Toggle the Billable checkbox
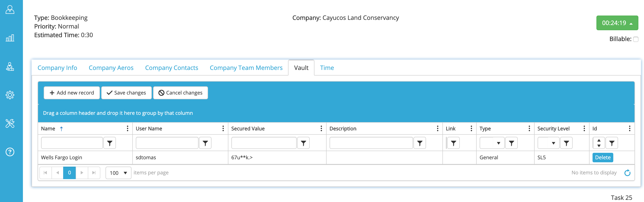Image resolution: width=644 pixels, height=202 pixels. click(x=636, y=39)
